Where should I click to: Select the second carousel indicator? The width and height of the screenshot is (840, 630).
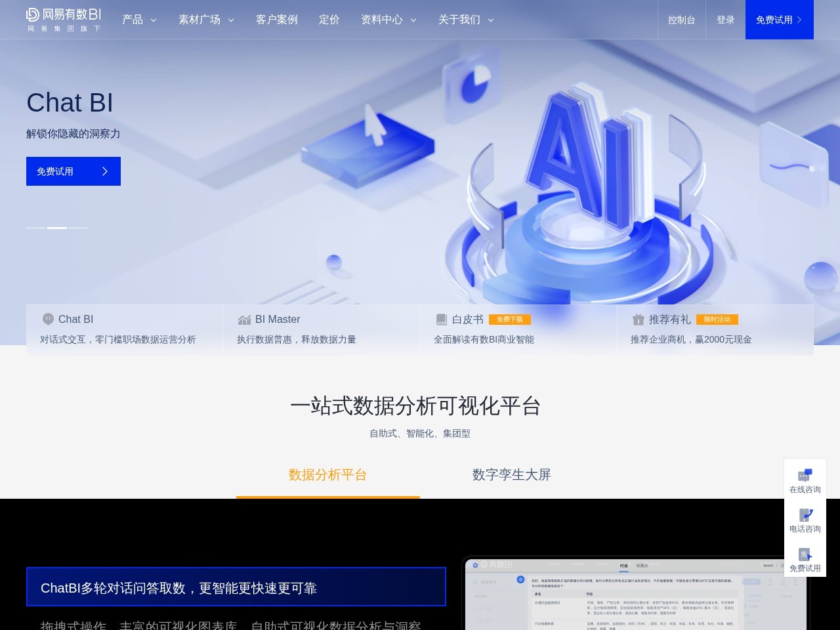(x=57, y=228)
